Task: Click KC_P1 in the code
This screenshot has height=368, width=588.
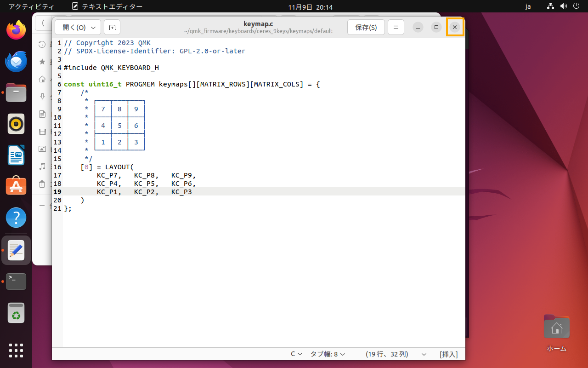Action: [x=107, y=192]
